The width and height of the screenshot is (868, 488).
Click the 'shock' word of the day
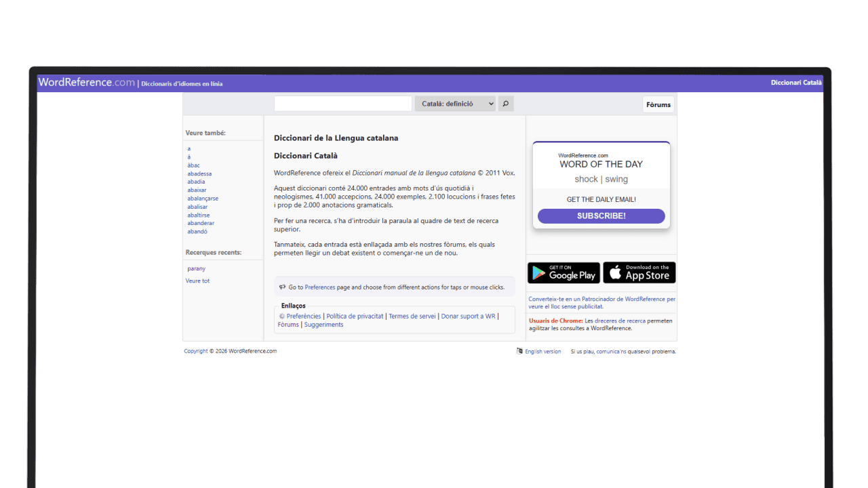[x=586, y=180]
